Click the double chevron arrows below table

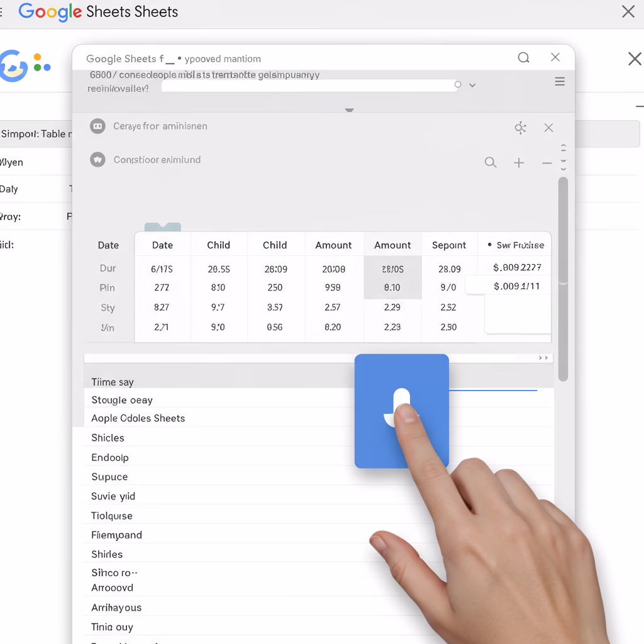point(543,358)
